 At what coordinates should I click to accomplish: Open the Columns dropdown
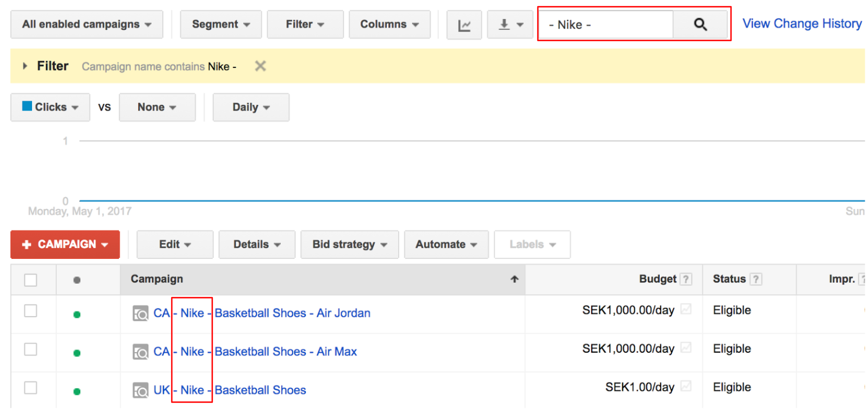click(x=390, y=24)
